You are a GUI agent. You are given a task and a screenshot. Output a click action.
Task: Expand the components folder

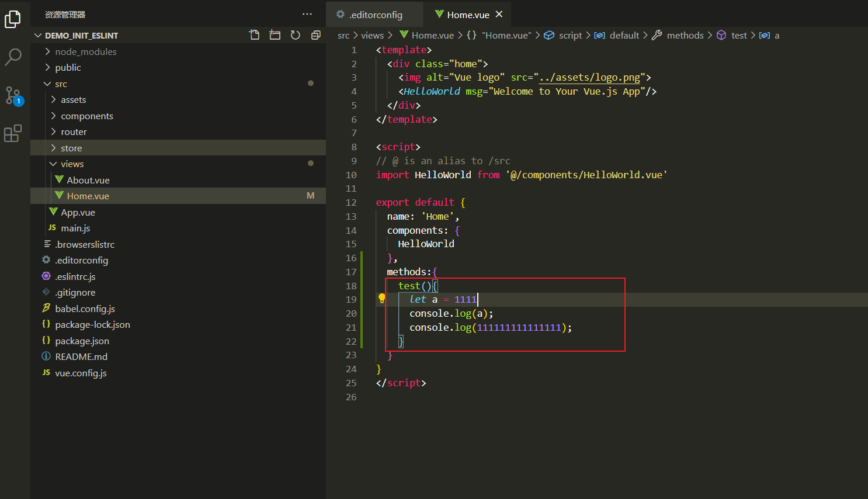53,116
